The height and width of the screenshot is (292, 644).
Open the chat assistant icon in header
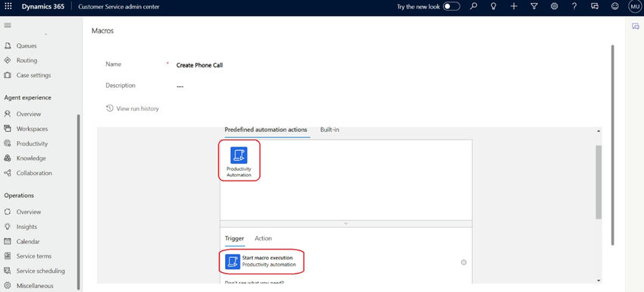(594, 7)
